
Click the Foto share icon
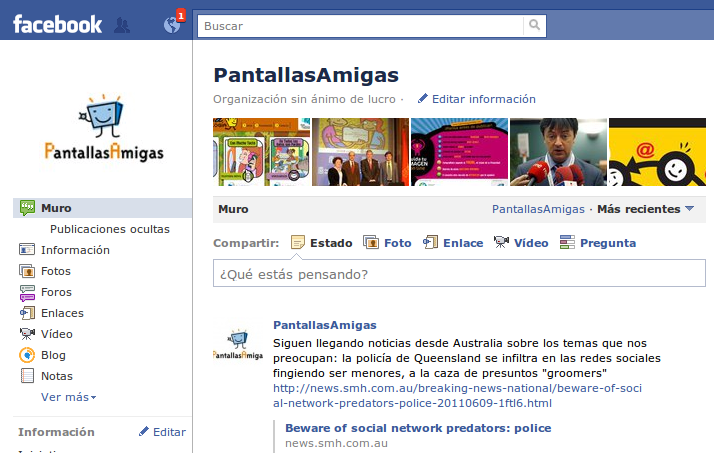click(371, 242)
